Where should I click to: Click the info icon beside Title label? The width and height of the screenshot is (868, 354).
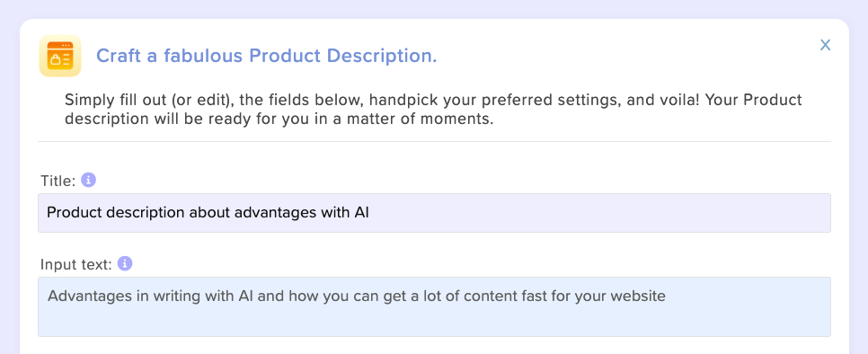point(89,180)
